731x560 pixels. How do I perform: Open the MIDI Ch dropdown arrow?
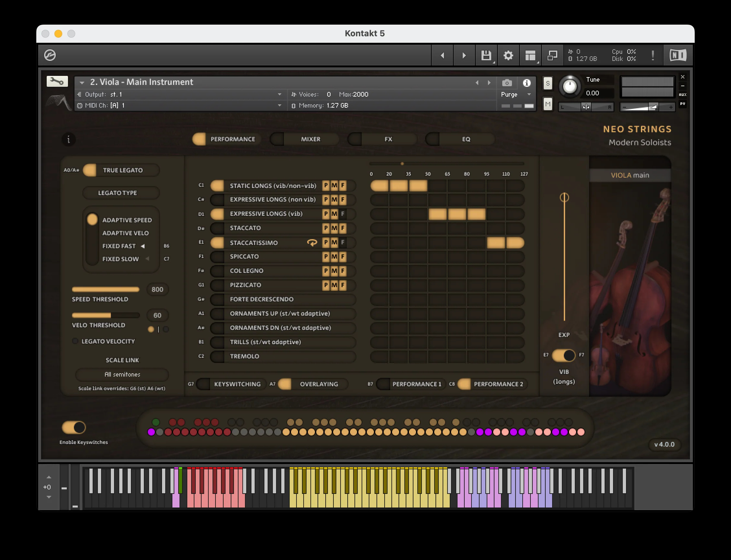pyautogui.click(x=279, y=106)
